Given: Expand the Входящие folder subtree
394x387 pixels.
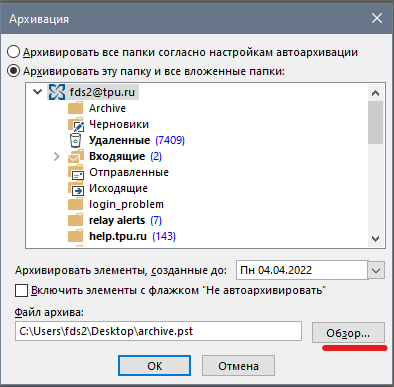Looking at the screenshot, I should click(x=57, y=156).
